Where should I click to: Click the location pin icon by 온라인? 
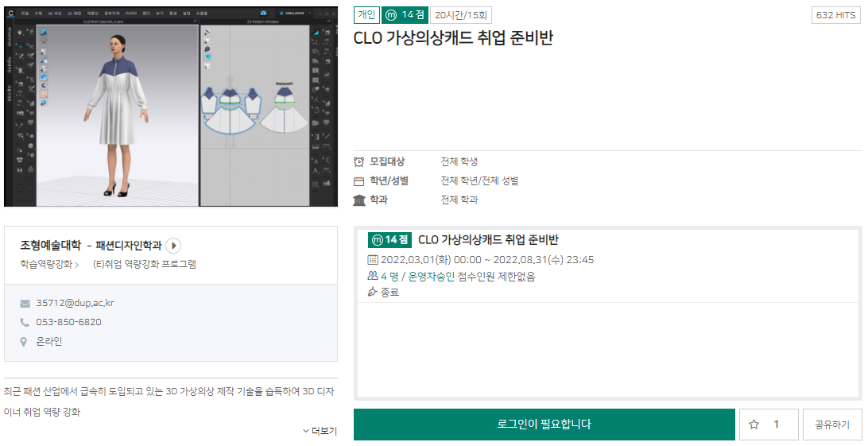(x=25, y=341)
